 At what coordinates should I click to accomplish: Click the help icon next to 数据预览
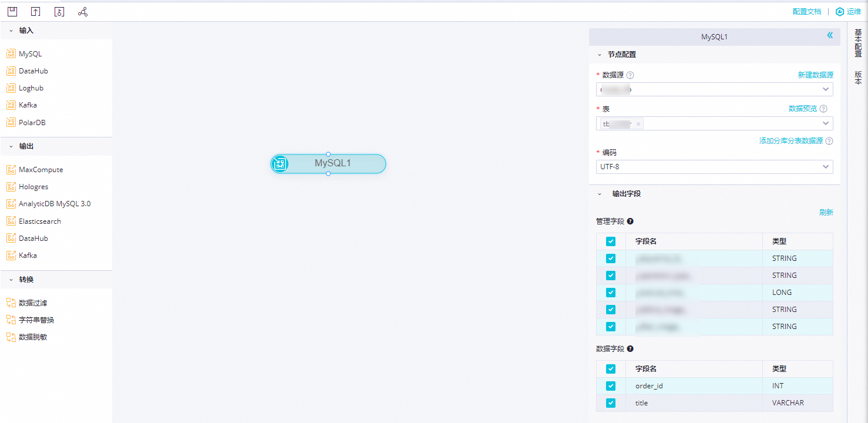tap(823, 109)
